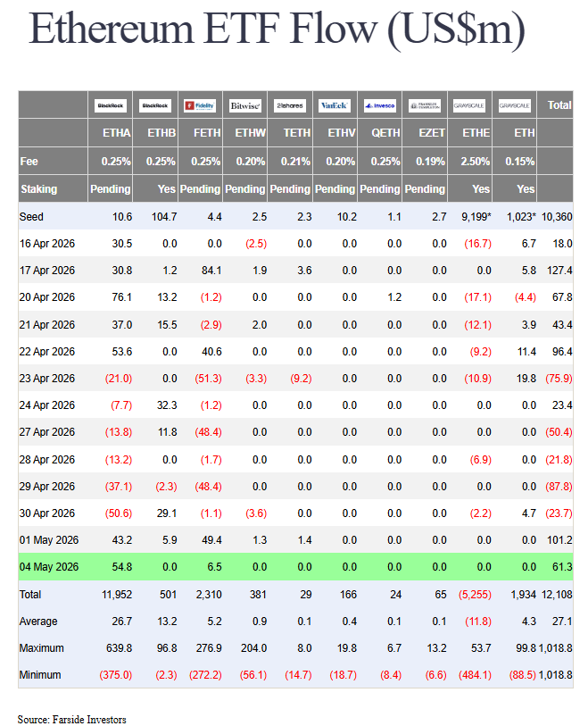Viewport: 588px width, 726px height.
Task: Click the (87.8) total outflow
Action: 559,487
